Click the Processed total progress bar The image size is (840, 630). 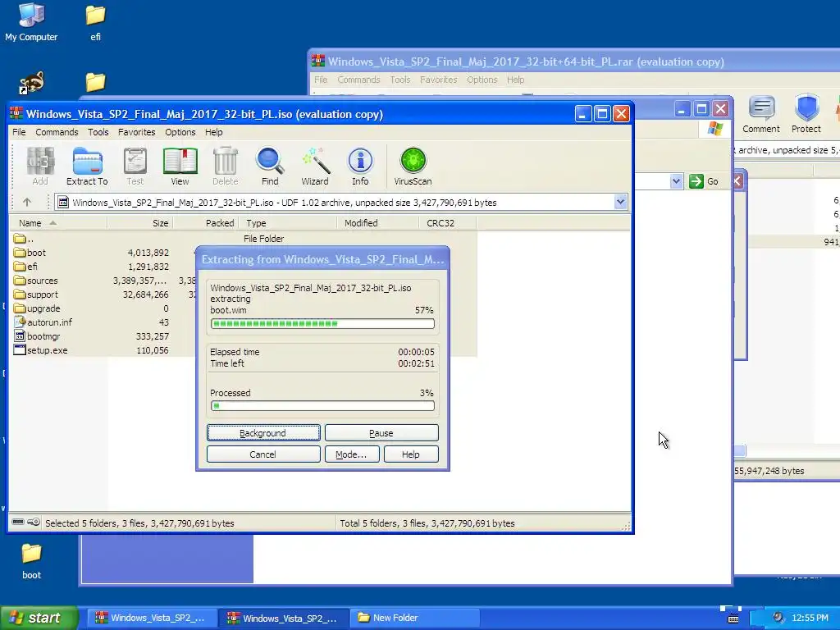tap(322, 406)
